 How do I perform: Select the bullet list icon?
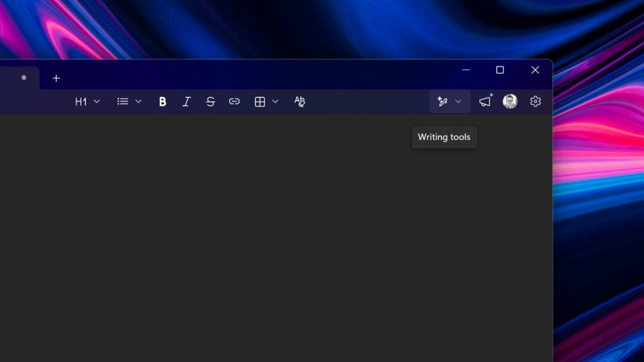(x=122, y=101)
